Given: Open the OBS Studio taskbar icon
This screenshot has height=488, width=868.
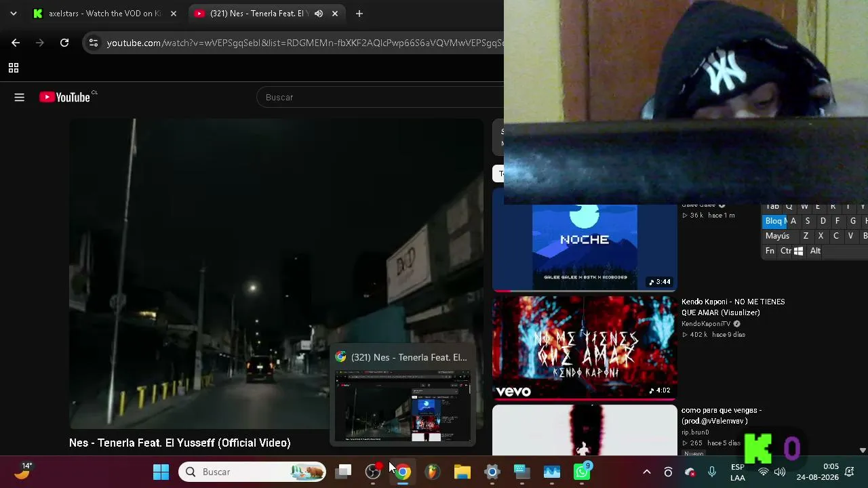Looking at the screenshot, I should click(x=373, y=472).
